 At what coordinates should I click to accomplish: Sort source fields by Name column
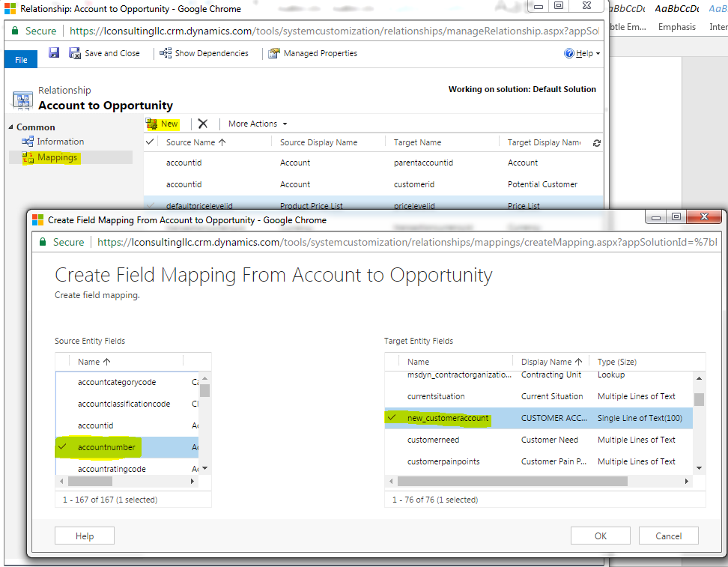tap(94, 362)
